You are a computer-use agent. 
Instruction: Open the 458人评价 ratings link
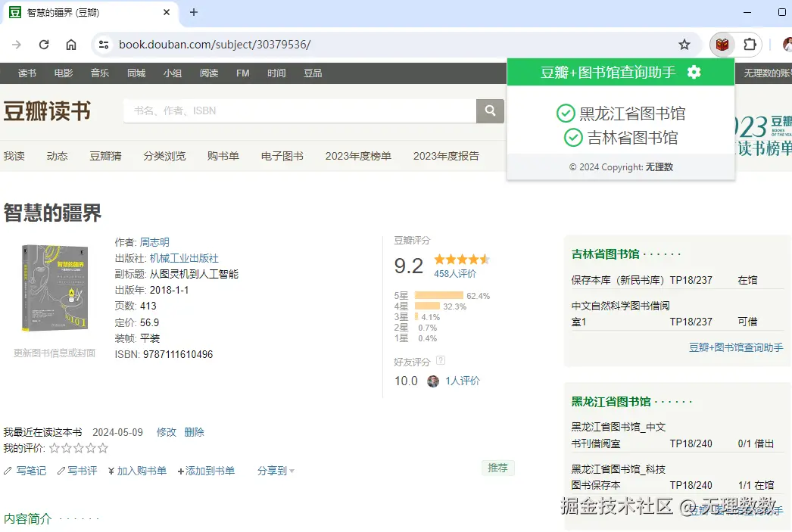click(455, 274)
